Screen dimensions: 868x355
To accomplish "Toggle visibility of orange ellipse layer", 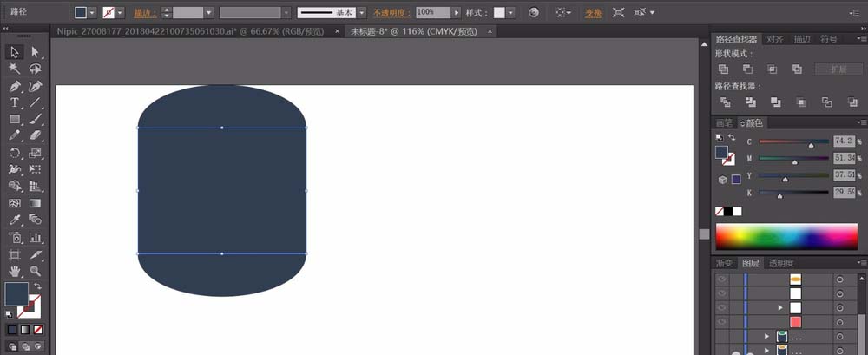I will 721,279.
